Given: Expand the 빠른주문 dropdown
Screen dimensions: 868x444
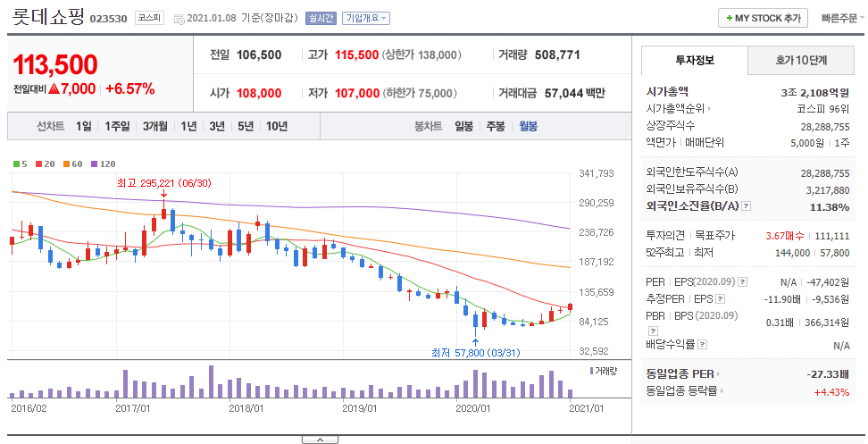Looking at the screenshot, I should pyautogui.click(x=842, y=18).
